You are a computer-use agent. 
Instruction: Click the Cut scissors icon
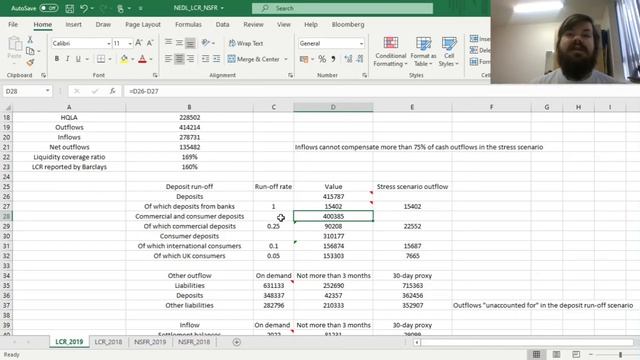point(30,40)
